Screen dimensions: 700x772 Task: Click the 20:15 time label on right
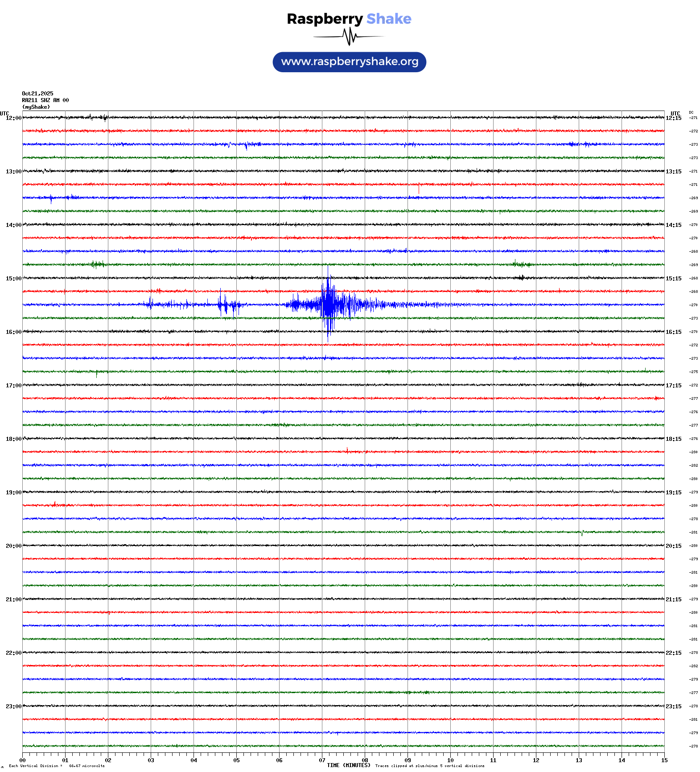pyautogui.click(x=673, y=546)
